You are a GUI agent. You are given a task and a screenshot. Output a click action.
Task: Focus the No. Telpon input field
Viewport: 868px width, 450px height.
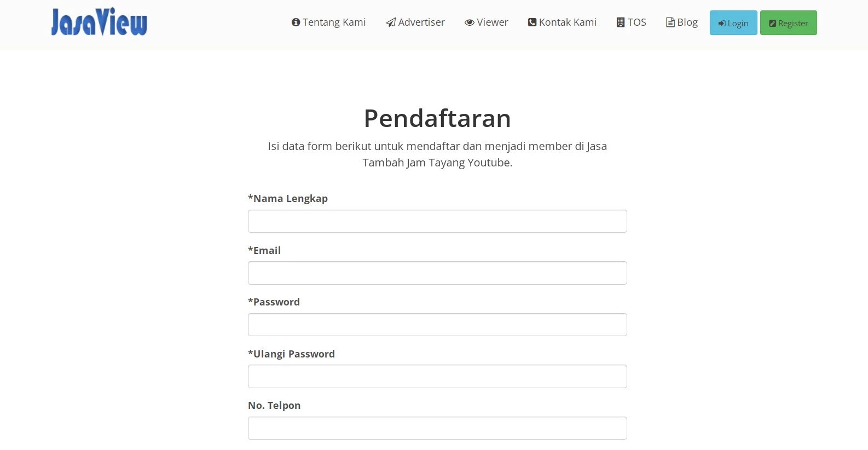(437, 428)
